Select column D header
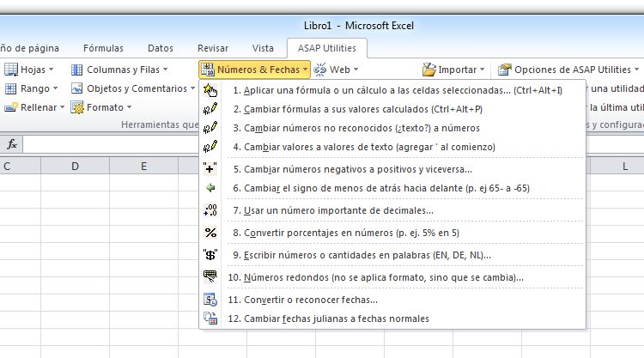This screenshot has width=644, height=358. point(76,166)
